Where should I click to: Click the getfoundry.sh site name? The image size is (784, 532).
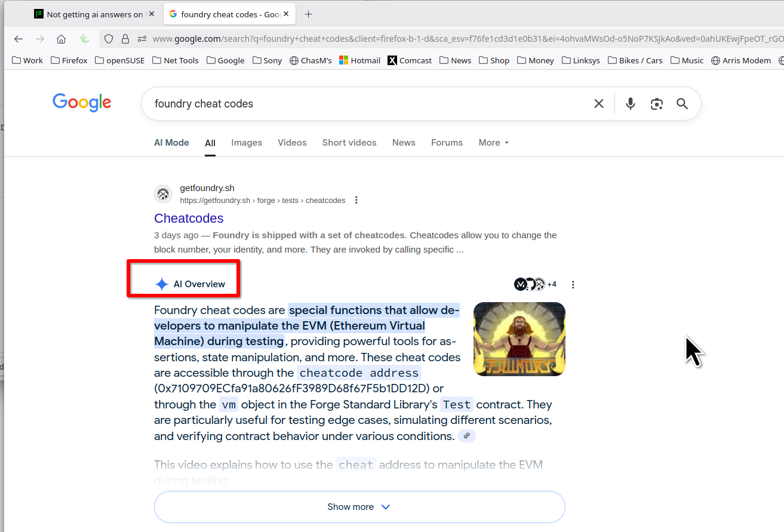[x=207, y=188]
